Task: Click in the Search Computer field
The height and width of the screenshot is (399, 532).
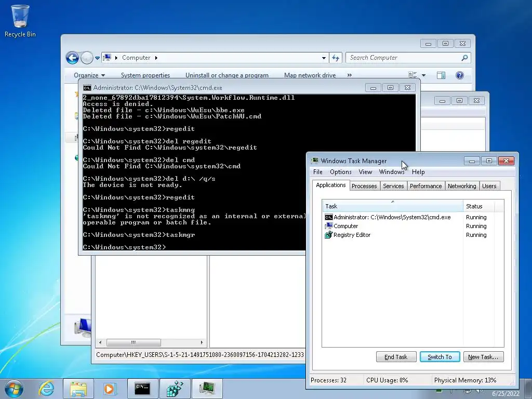Action: (x=404, y=58)
